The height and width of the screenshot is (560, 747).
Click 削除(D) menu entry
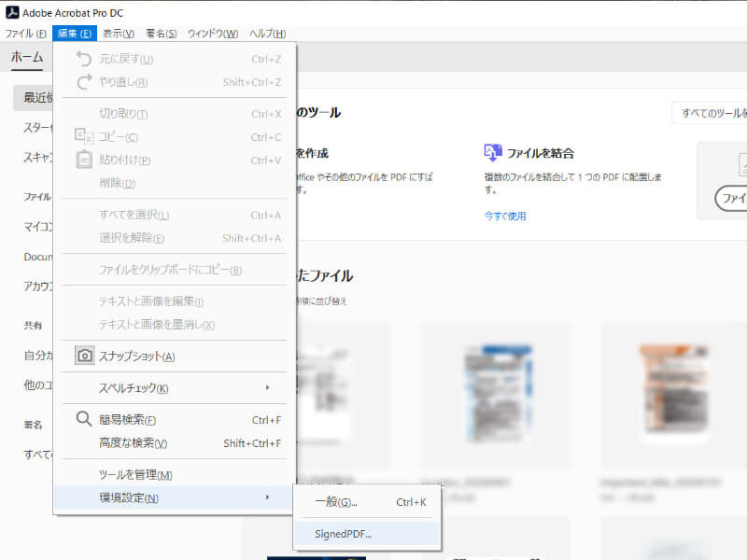coord(174,183)
